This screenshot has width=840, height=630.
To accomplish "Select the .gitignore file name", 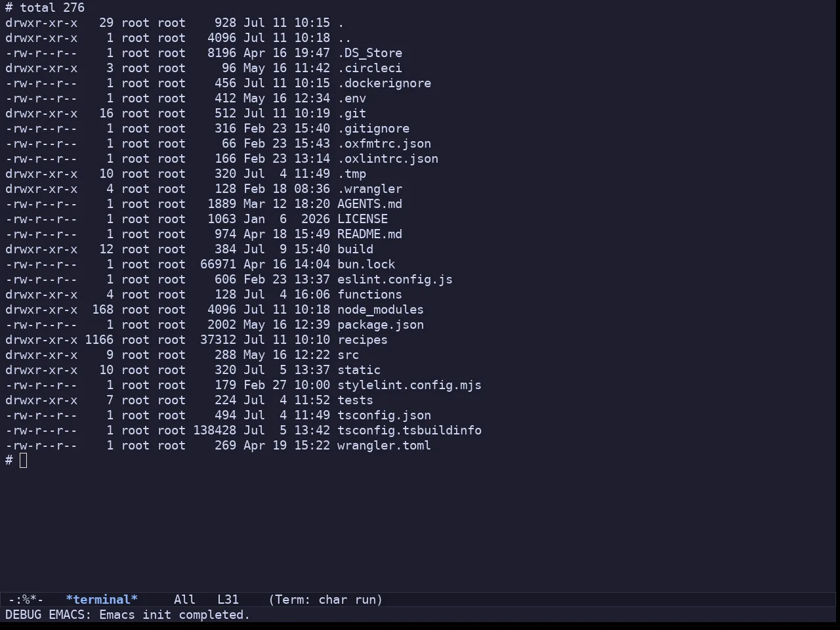I will [373, 129].
